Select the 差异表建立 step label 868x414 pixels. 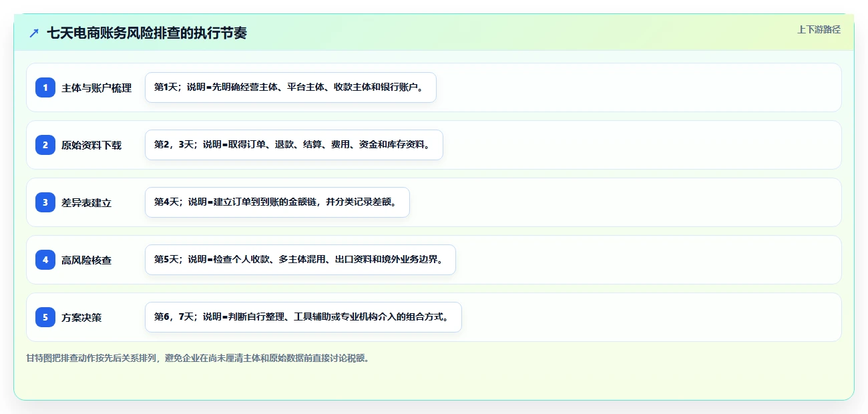click(x=87, y=202)
